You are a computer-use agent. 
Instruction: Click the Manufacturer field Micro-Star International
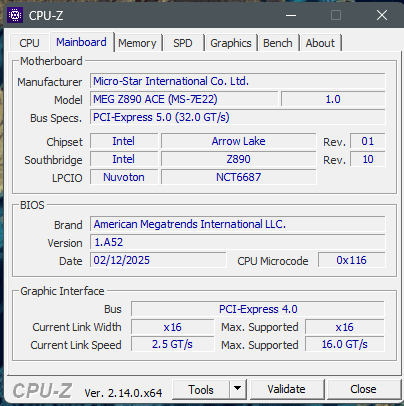click(238, 81)
